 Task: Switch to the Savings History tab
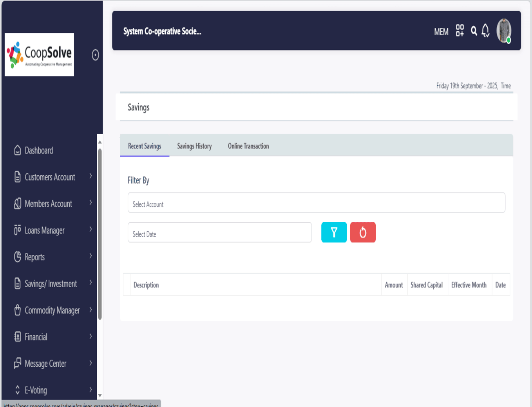point(194,146)
